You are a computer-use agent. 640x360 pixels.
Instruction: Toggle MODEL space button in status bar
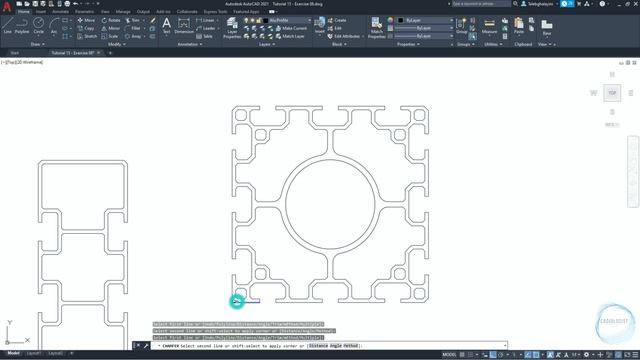[449, 355]
